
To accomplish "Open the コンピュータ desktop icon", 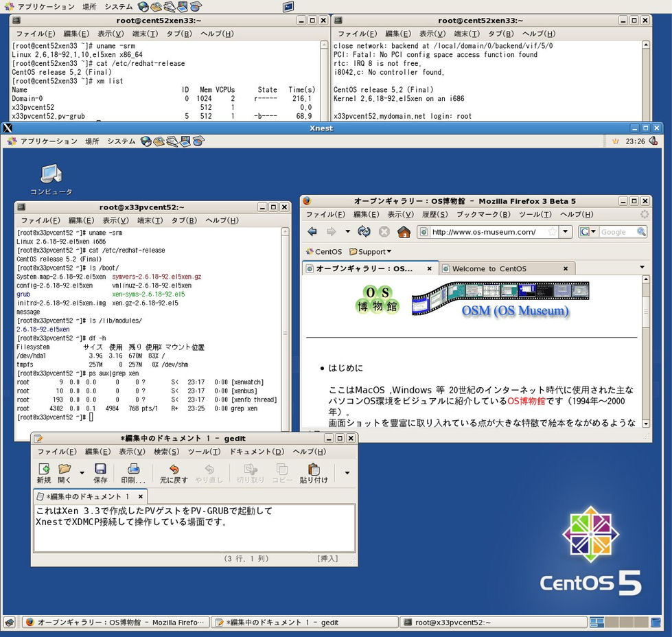I will [51, 179].
